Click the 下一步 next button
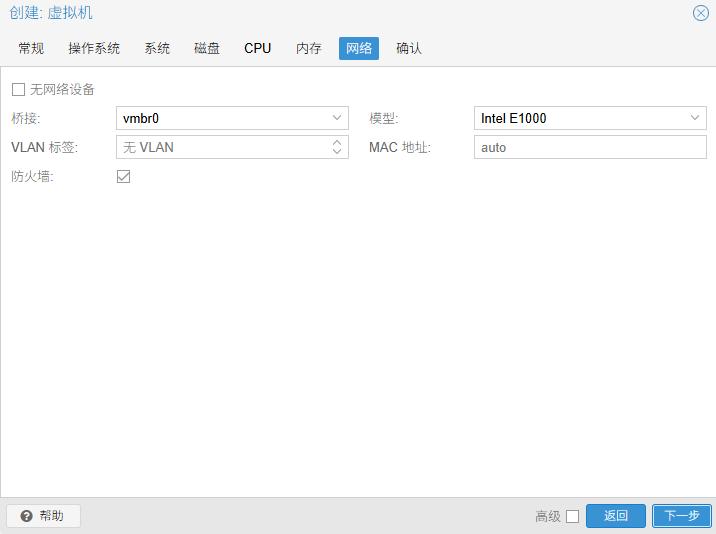This screenshot has height=534, width=716. pos(682,516)
